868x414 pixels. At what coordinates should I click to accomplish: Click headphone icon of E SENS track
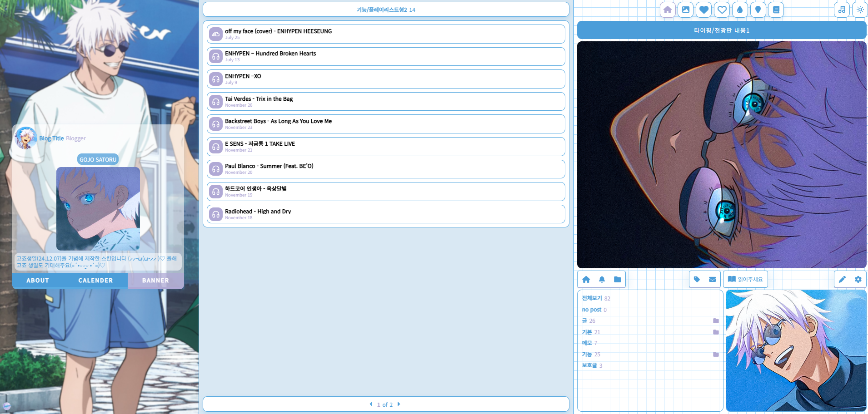[215, 147]
